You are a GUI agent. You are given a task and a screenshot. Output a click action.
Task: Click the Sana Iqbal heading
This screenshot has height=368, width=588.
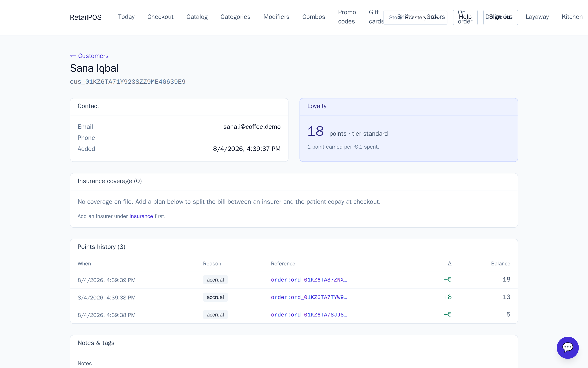click(94, 68)
